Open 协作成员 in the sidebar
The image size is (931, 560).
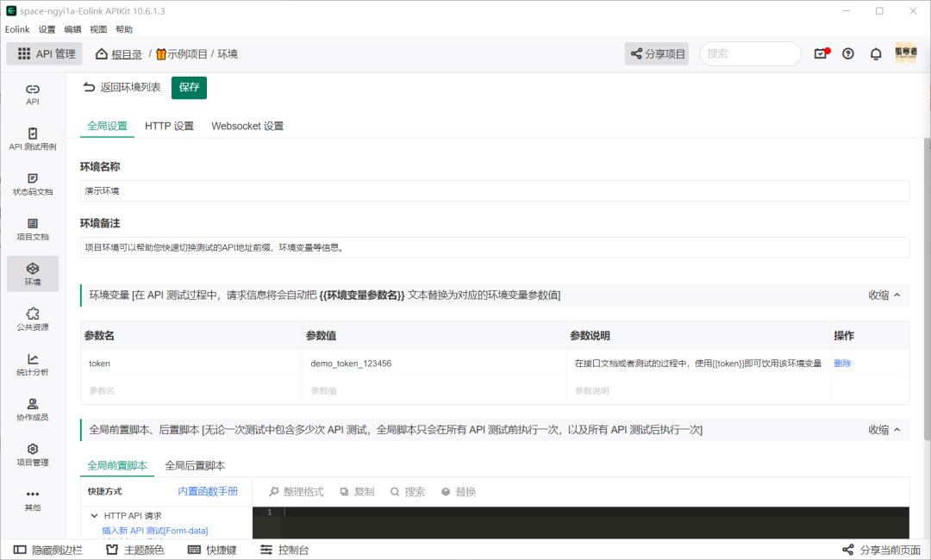(33, 410)
